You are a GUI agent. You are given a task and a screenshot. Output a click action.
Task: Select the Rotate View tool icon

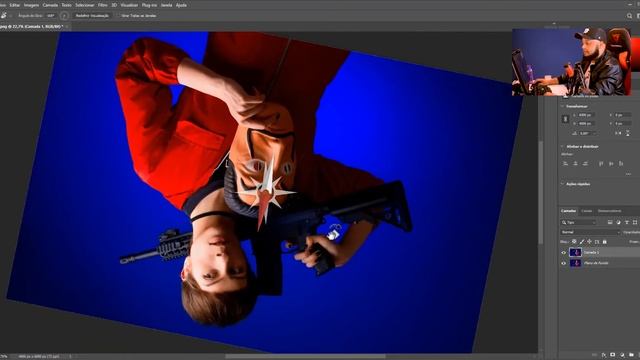click(4, 16)
